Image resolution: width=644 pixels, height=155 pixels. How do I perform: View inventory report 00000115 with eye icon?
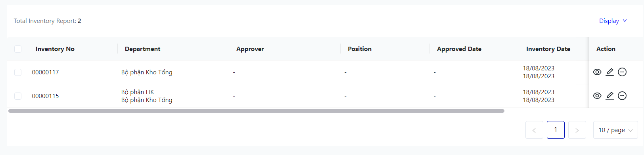click(597, 96)
